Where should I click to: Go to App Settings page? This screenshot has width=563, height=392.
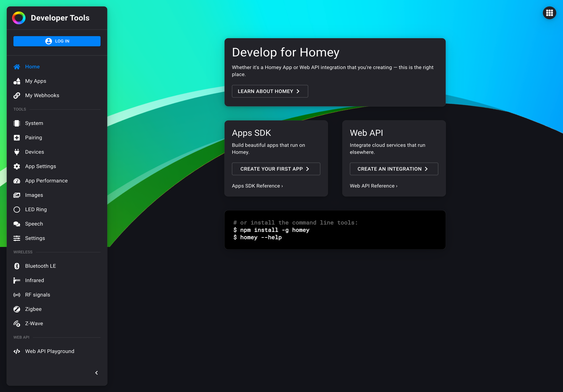coord(57,166)
